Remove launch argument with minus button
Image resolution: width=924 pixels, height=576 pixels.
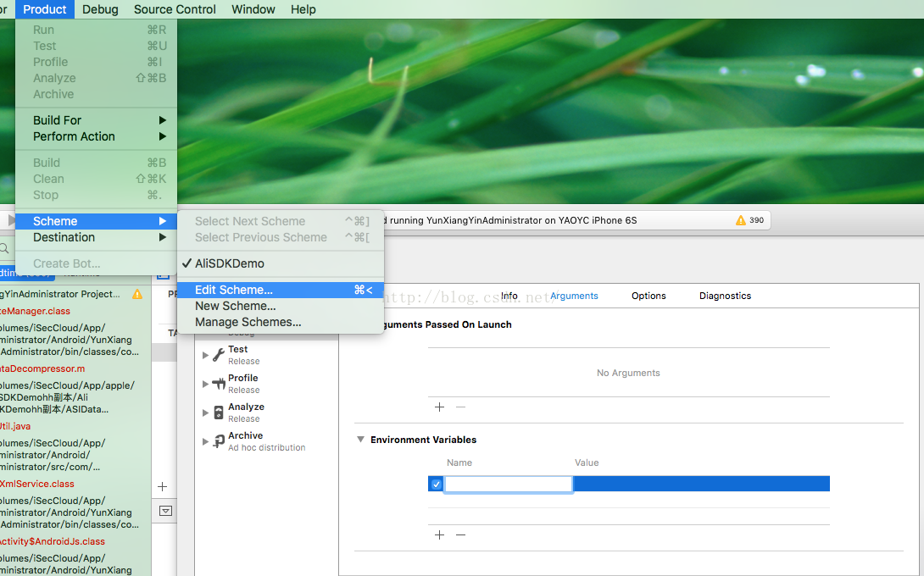(461, 407)
